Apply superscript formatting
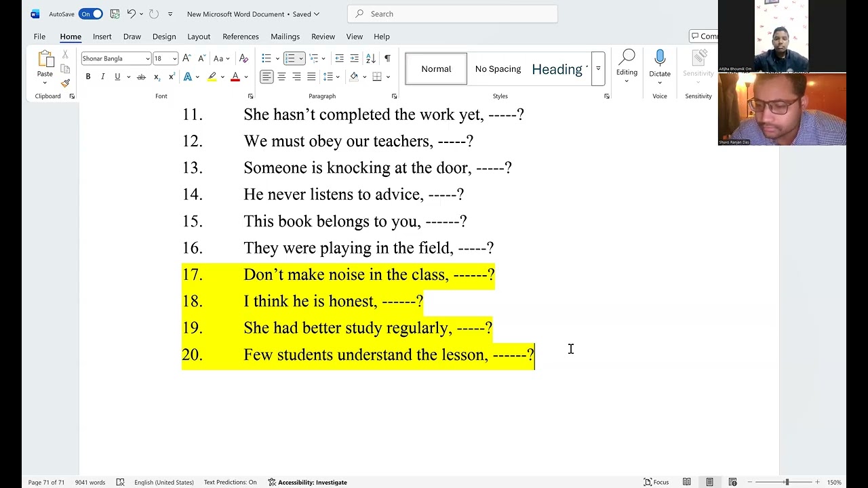The height and width of the screenshot is (488, 868). pyautogui.click(x=172, y=77)
